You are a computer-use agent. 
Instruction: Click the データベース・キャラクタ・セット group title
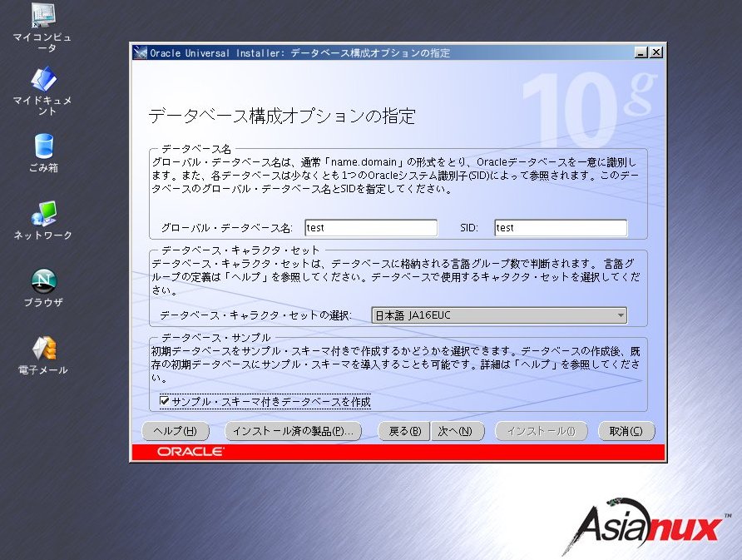coord(241,250)
